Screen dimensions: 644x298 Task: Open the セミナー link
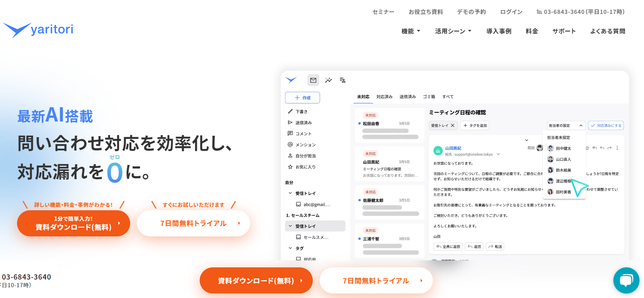[x=383, y=12]
